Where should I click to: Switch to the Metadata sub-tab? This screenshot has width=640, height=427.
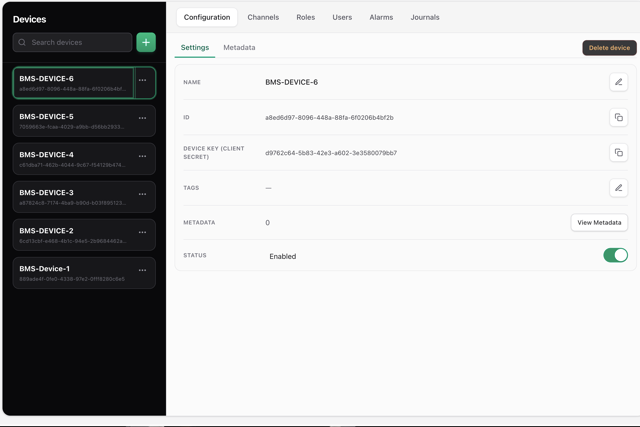(x=239, y=47)
